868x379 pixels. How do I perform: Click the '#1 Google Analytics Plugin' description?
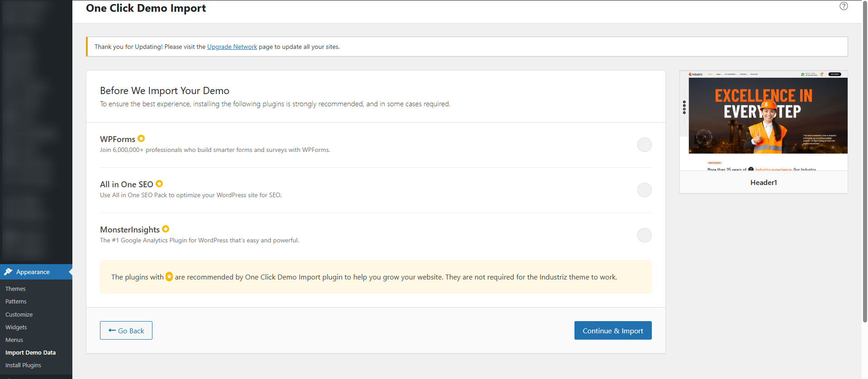pos(199,240)
